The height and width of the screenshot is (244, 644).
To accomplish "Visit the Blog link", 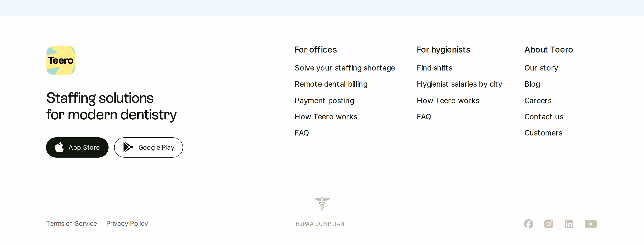I will [x=532, y=84].
